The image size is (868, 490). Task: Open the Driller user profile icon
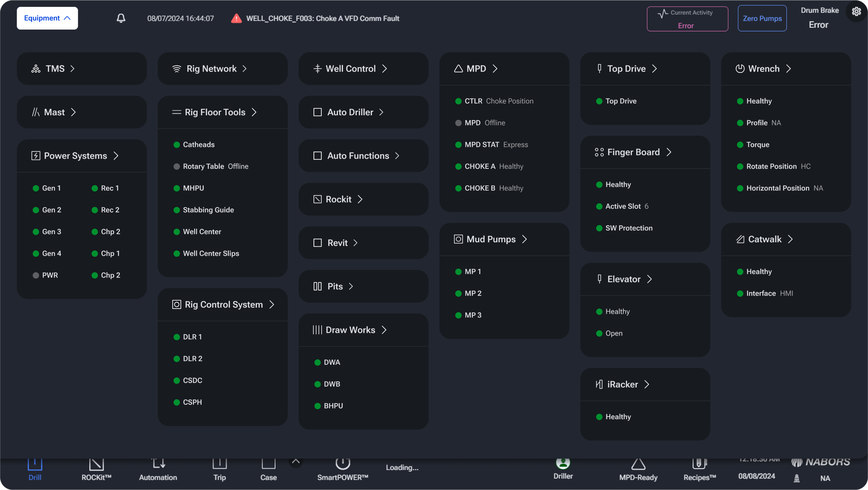(x=563, y=463)
